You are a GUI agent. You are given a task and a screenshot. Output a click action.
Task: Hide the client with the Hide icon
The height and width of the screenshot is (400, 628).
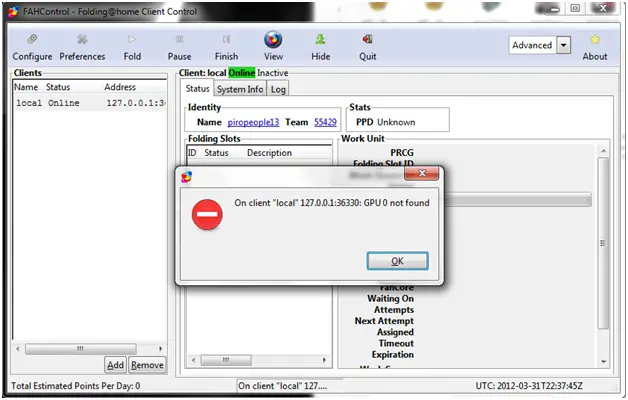pos(320,39)
